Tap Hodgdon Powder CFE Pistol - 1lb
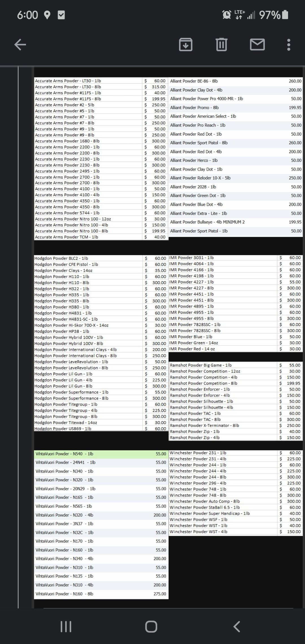Viewport: 305px width, 644px height. pyautogui.click(x=66, y=264)
